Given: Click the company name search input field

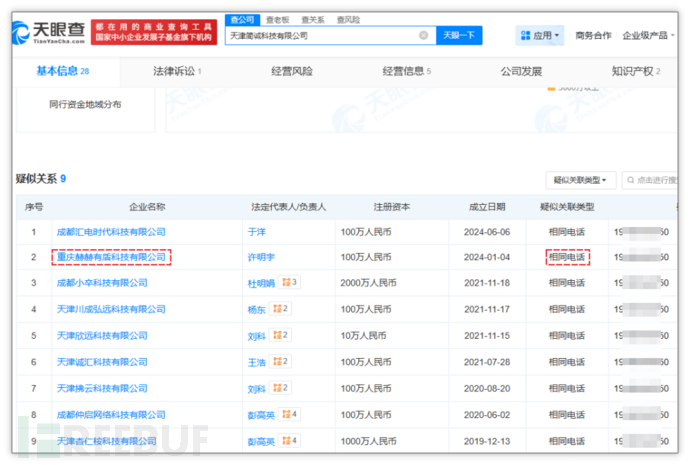Looking at the screenshot, I should click(320, 35).
